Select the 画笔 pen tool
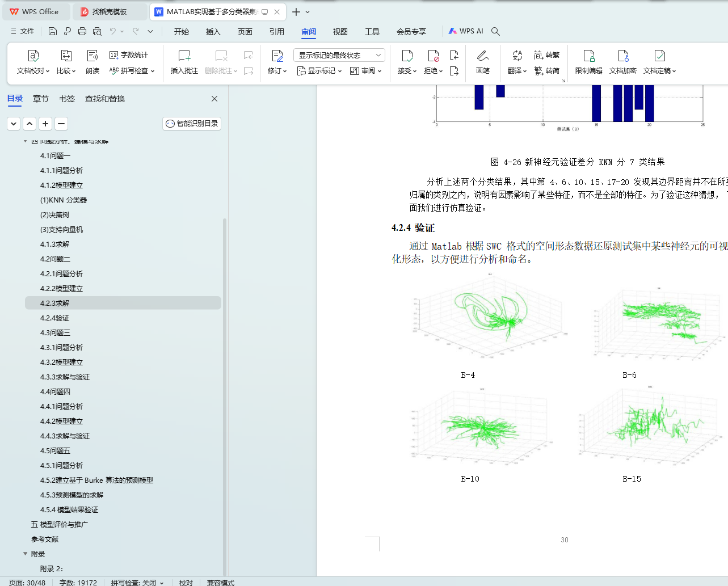 pyautogui.click(x=483, y=62)
